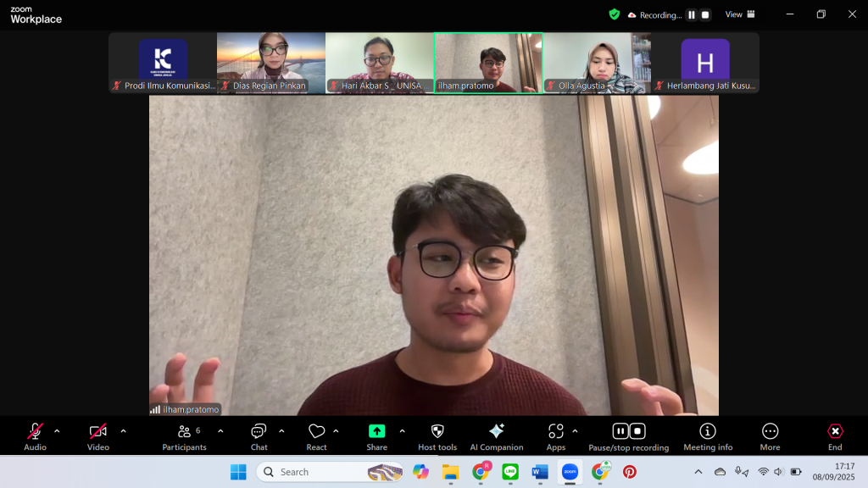
Task: Select Olla Agustia video thumbnail
Action: 597,63
